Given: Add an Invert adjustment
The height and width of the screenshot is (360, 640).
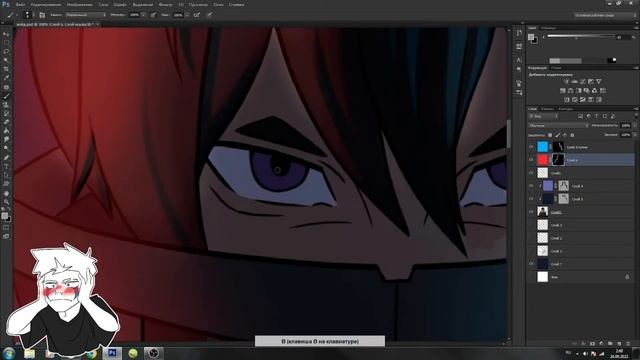Looking at the screenshot, I should click(x=567, y=99).
